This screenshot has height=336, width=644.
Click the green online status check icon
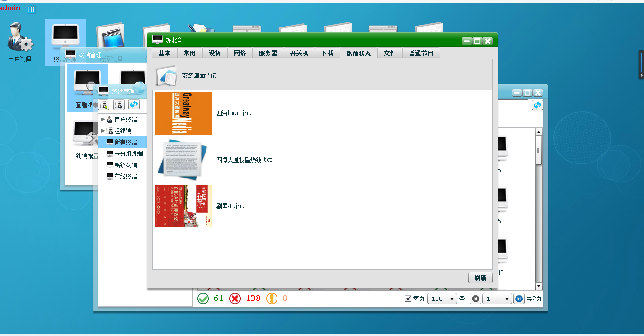(203, 299)
